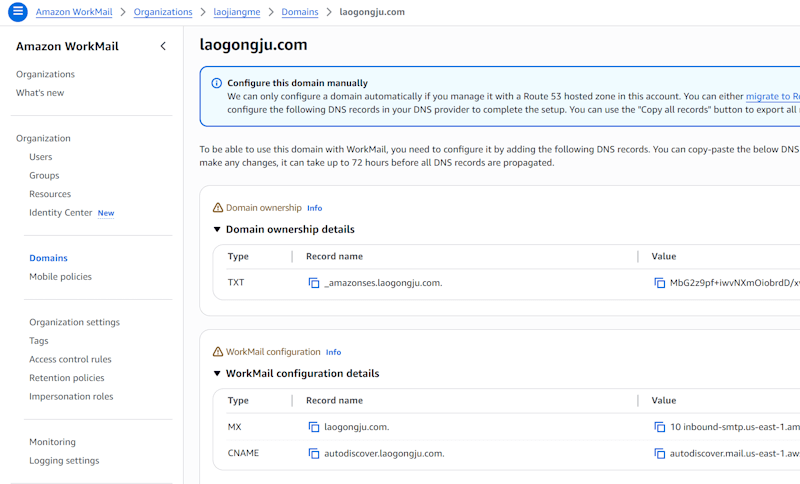Collapse the Amazon WorkMail side panel
800x484 pixels.
163,46
